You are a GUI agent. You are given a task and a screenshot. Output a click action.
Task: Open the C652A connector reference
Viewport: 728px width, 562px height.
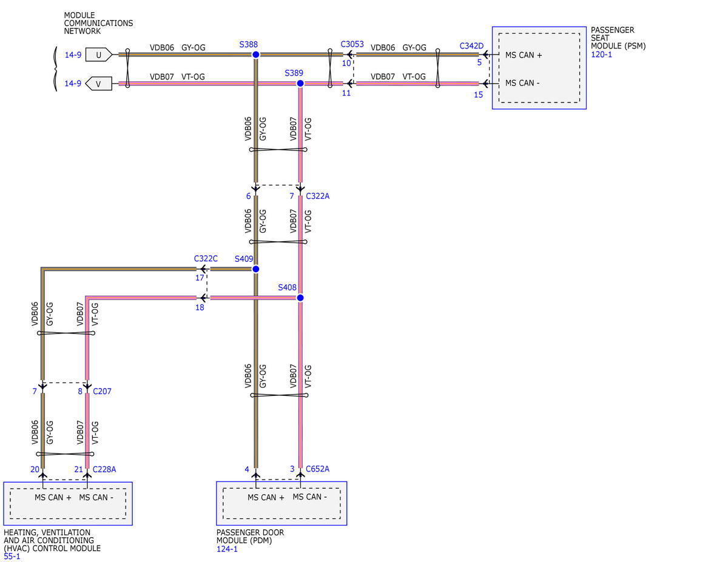click(317, 469)
